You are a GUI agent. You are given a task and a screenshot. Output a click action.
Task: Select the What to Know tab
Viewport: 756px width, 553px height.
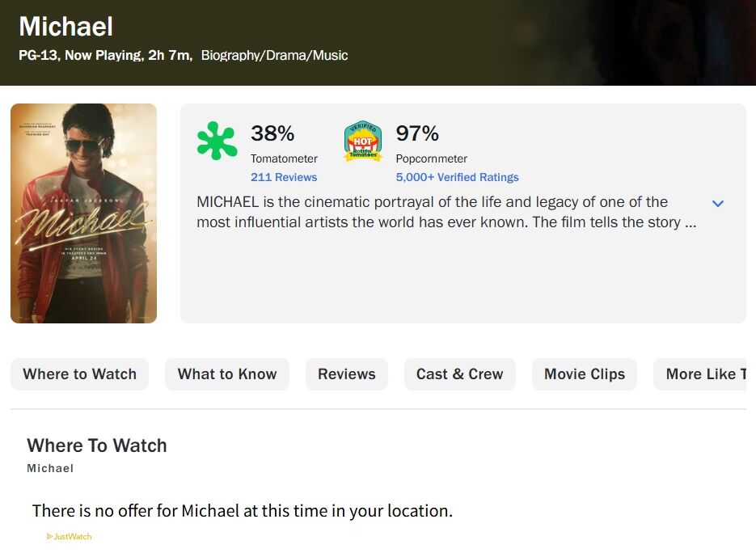pos(227,374)
